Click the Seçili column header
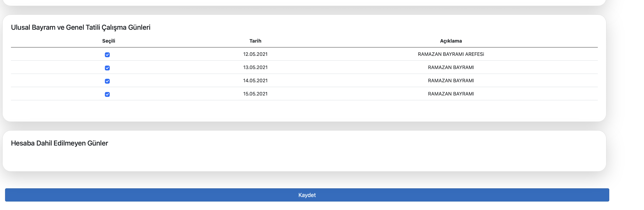This screenshot has height=210, width=644. [x=108, y=41]
